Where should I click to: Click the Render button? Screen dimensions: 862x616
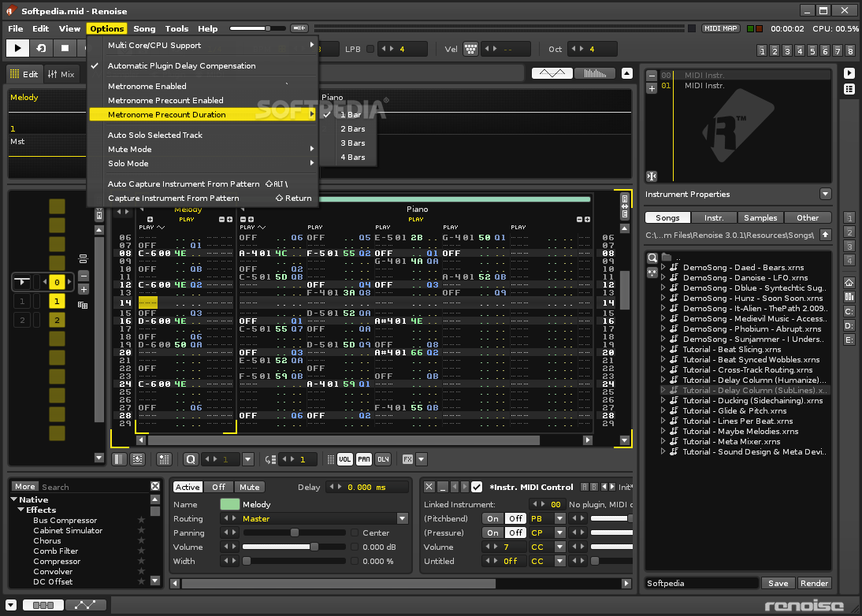point(814,583)
